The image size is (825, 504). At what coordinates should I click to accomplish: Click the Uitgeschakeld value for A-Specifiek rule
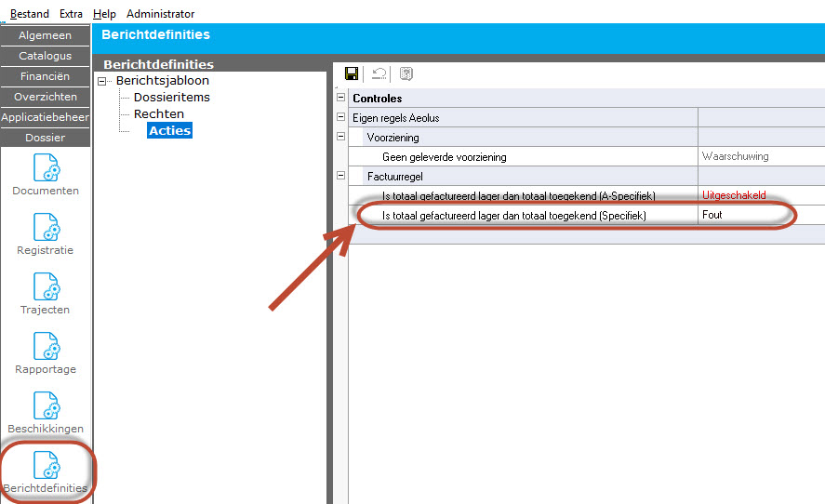click(x=734, y=195)
